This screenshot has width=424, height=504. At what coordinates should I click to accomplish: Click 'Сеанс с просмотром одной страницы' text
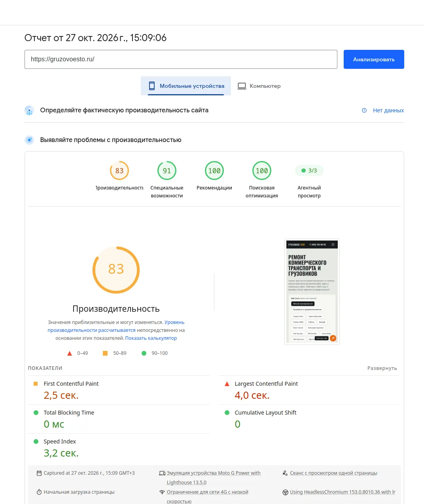(333, 473)
